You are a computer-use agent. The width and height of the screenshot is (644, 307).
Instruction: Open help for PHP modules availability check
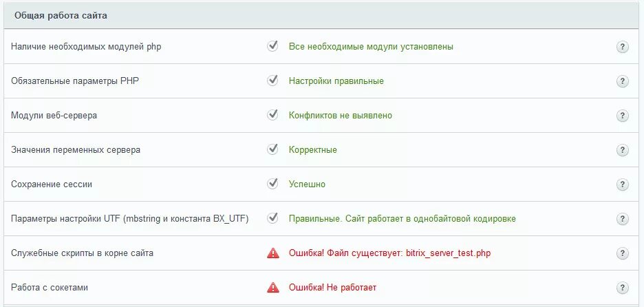point(622,47)
